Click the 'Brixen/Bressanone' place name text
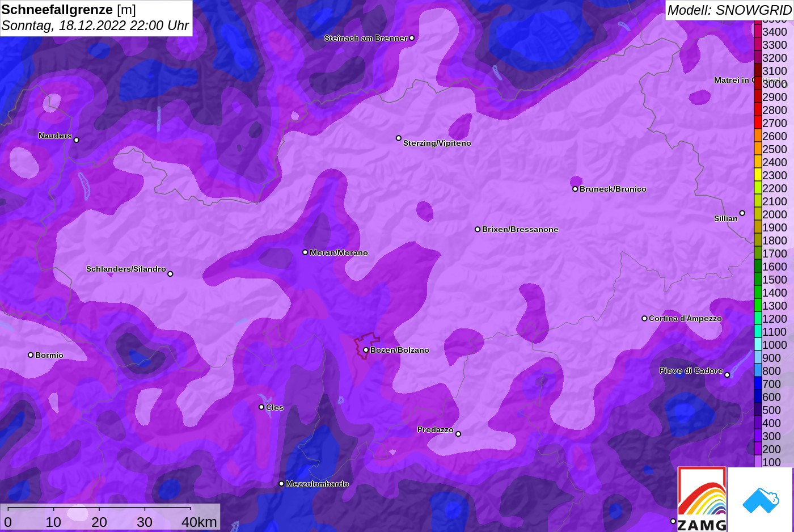This screenshot has height=532, width=794. click(x=520, y=229)
